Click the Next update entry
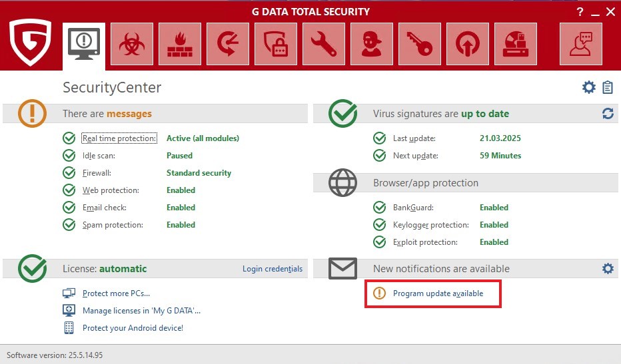 [416, 156]
